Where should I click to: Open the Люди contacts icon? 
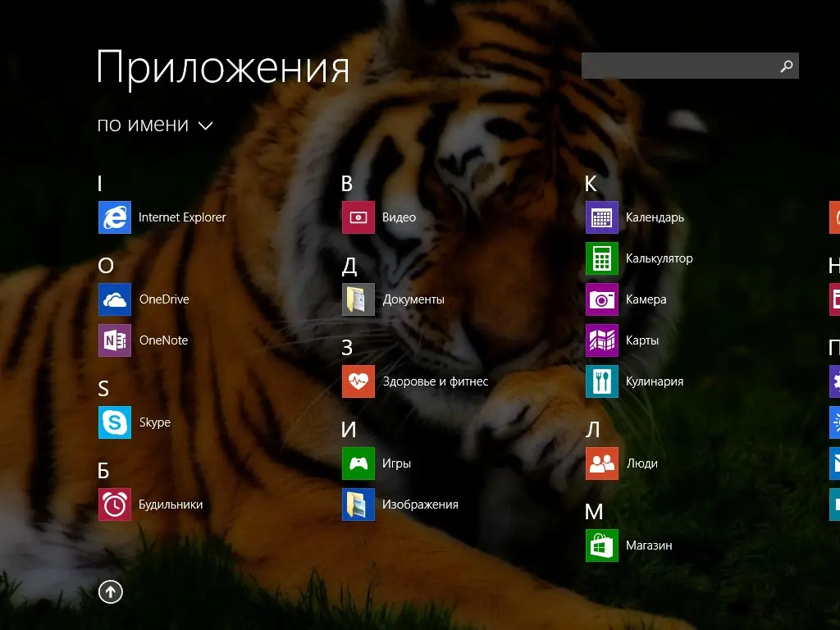point(601,463)
